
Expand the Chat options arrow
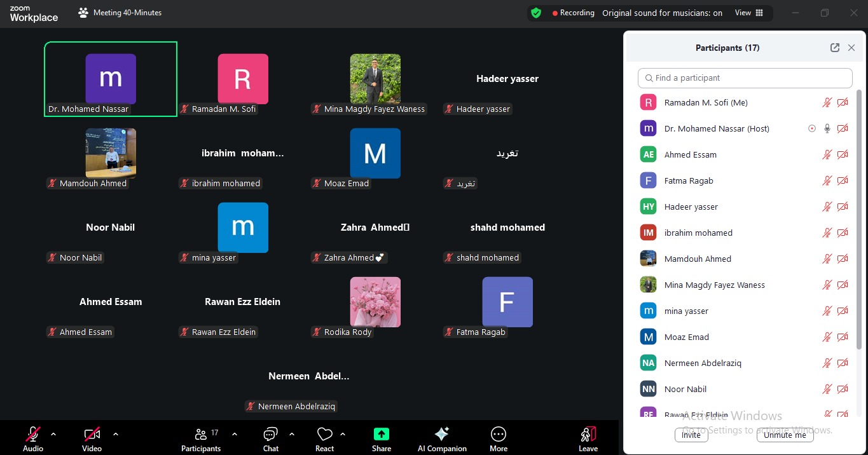292,435
